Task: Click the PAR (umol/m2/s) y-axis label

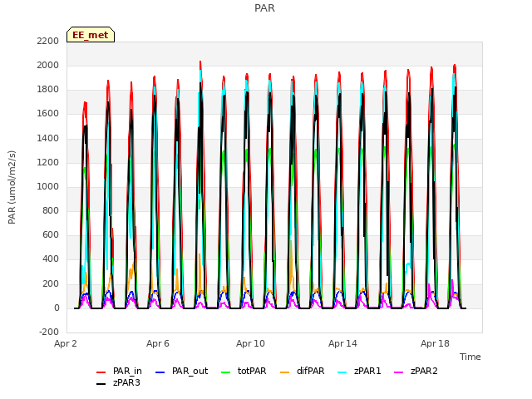Action: pyautogui.click(x=12, y=187)
